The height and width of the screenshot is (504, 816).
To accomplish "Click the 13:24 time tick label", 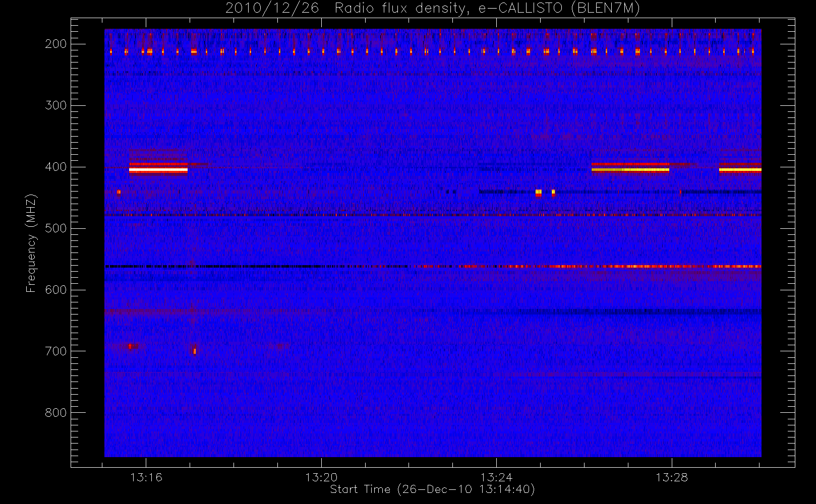I will (x=496, y=477).
